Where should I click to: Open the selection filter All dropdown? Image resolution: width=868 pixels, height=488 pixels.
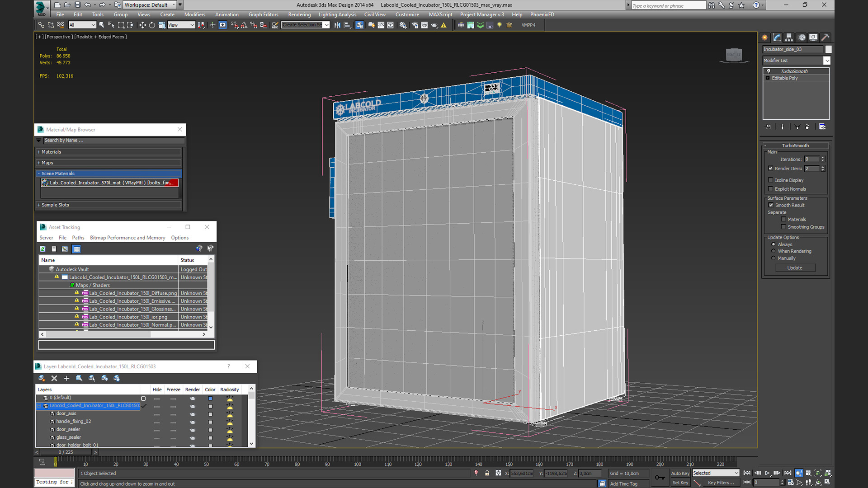[82, 25]
